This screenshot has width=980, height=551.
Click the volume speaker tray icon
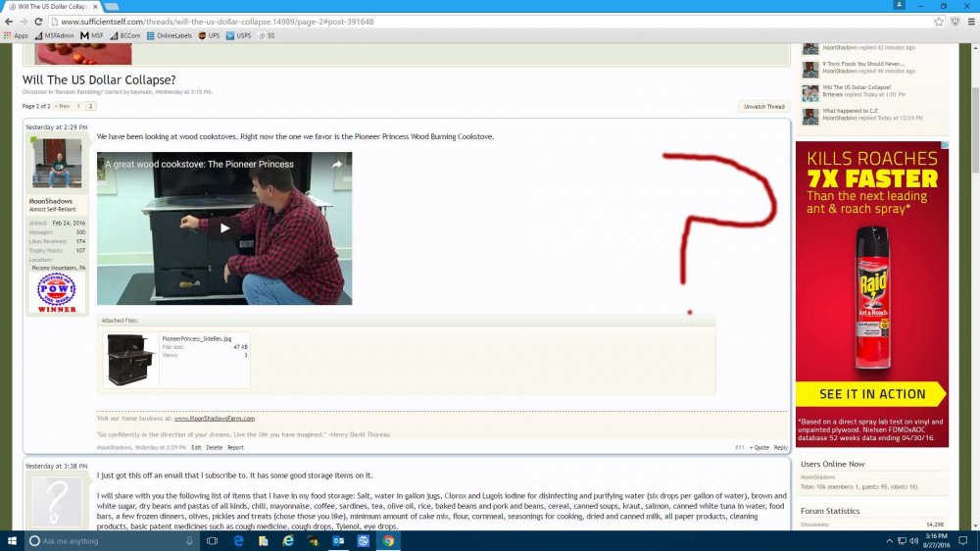pos(913,541)
